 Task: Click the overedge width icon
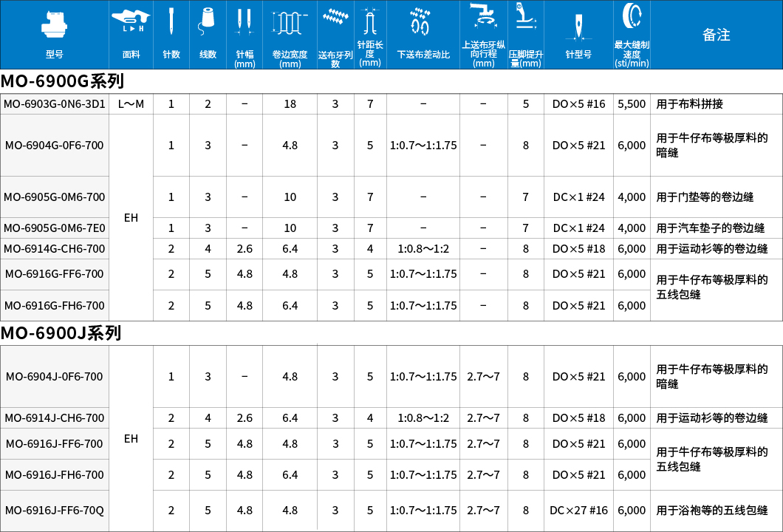coord(290,23)
